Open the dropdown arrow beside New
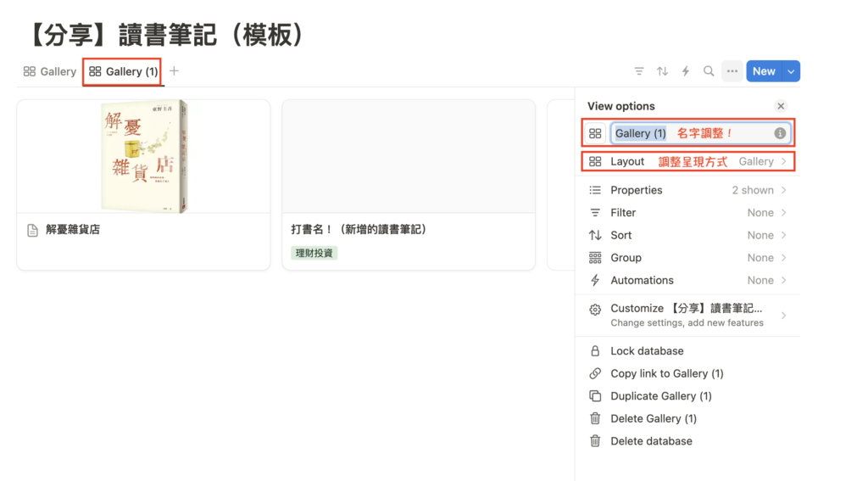This screenshot has width=868, height=481. tap(791, 71)
